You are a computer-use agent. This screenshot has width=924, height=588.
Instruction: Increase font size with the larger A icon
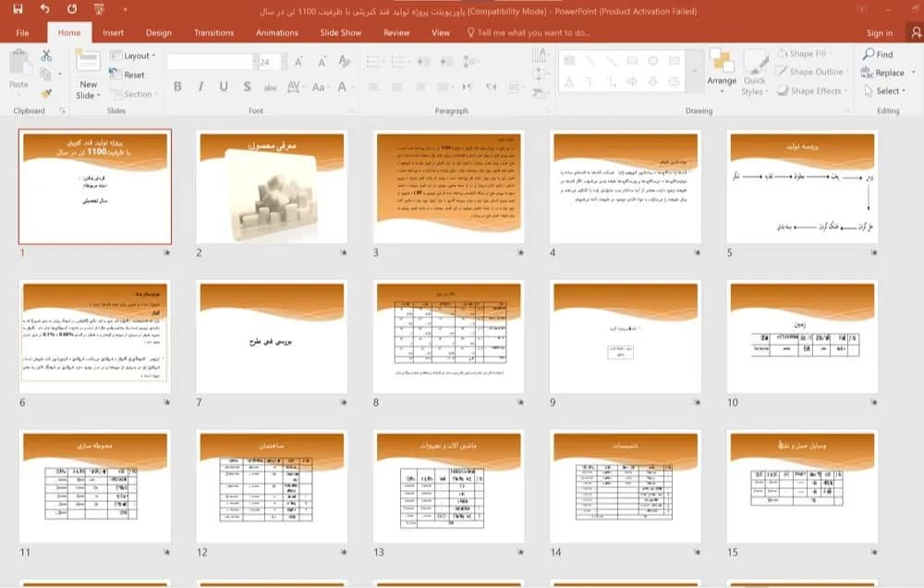(298, 61)
